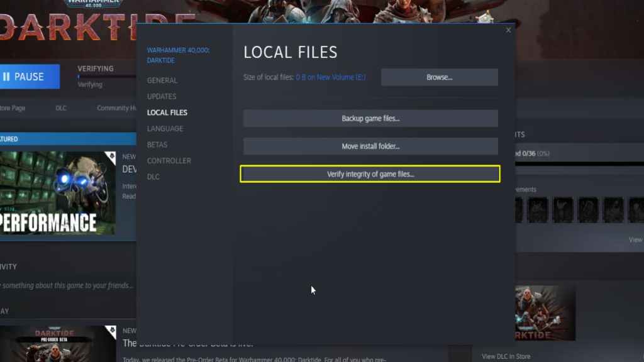644x362 pixels.
Task: Click the verifying progress bar
Action: click(107, 77)
